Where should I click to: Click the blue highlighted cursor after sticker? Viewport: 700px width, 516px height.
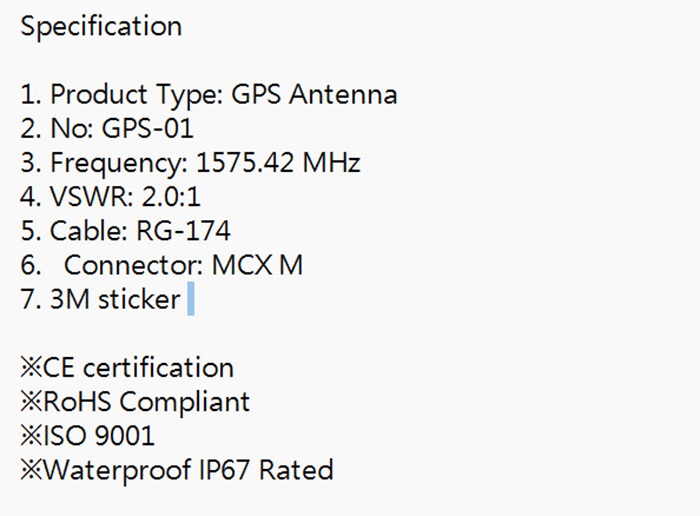[x=191, y=300]
